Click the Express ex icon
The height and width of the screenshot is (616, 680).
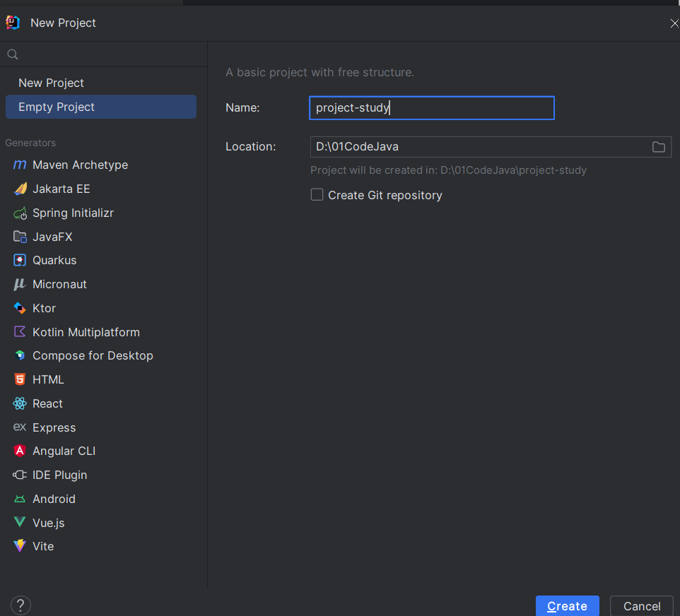[20, 427]
